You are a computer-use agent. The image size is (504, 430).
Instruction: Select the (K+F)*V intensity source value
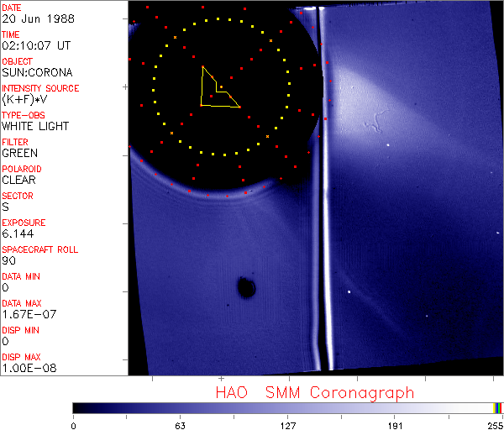coord(23,99)
